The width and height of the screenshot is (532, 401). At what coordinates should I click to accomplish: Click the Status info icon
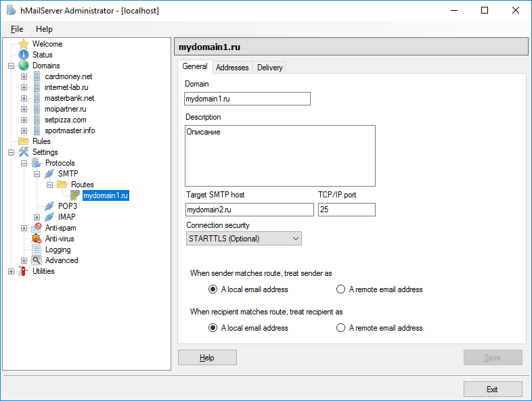click(x=24, y=55)
